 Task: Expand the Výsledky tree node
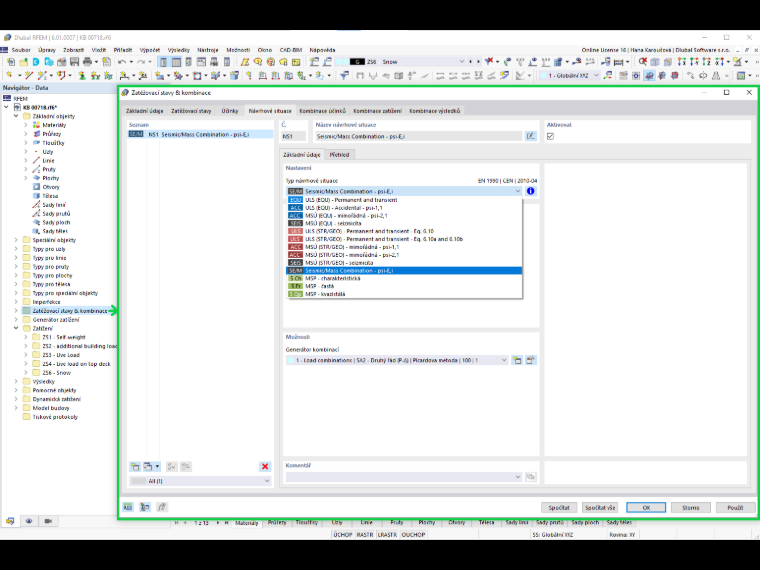click(x=16, y=381)
